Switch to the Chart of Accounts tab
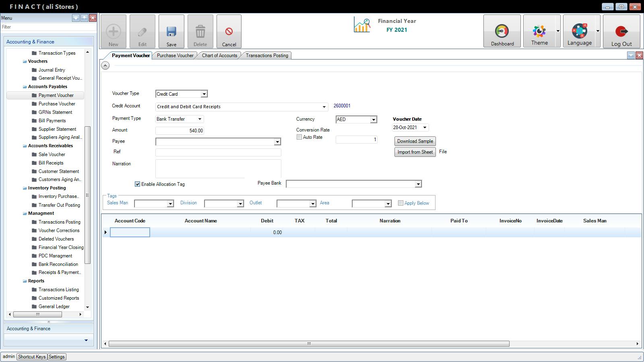Image resolution: width=644 pixels, height=362 pixels. (219, 56)
